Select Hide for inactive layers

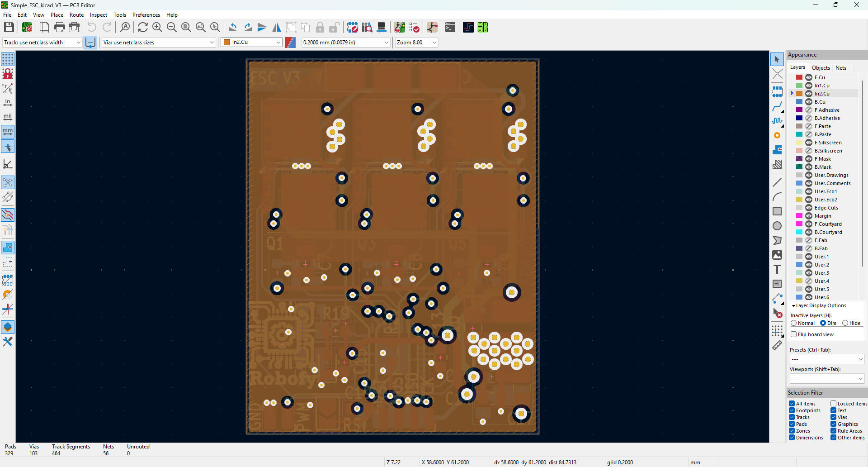[845, 323]
